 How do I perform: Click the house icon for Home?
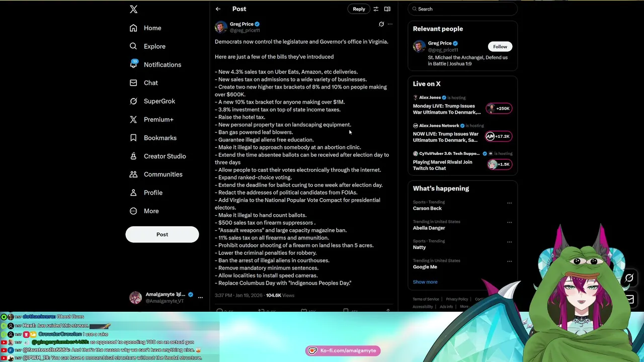(133, 28)
